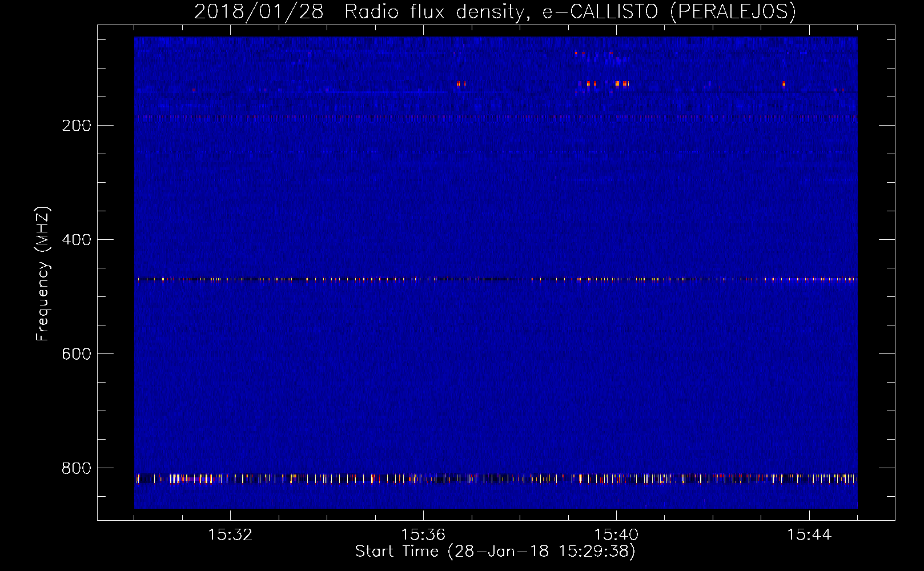Click the 800 MHz frequency tick label
Screen dimensions: 924x571
(77, 468)
